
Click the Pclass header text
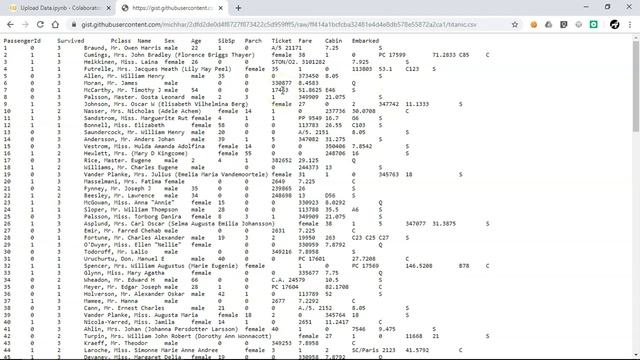(x=121, y=41)
